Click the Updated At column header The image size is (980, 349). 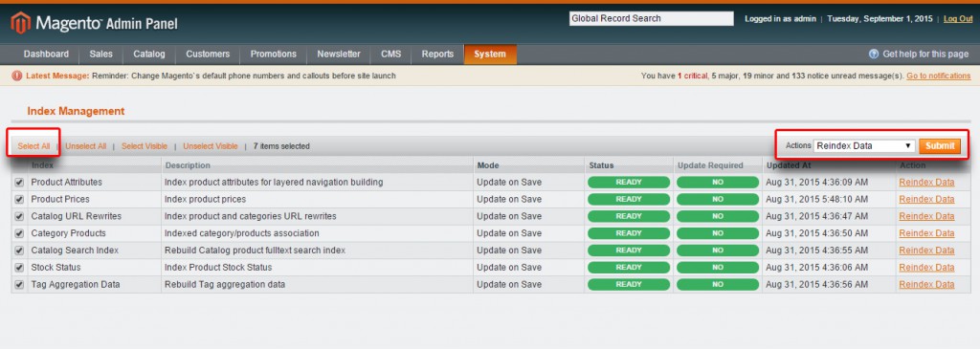pos(789,165)
